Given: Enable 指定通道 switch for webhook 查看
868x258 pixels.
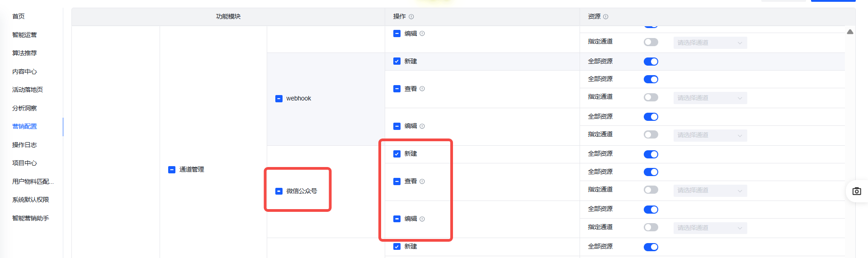Looking at the screenshot, I should tap(651, 97).
